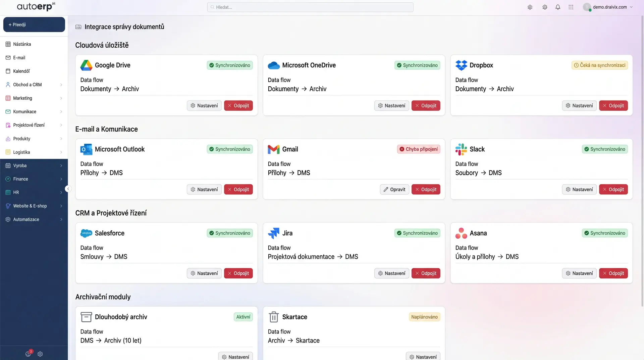Collapse the left sidebar panel
This screenshot has width=644, height=360.
click(x=68, y=189)
